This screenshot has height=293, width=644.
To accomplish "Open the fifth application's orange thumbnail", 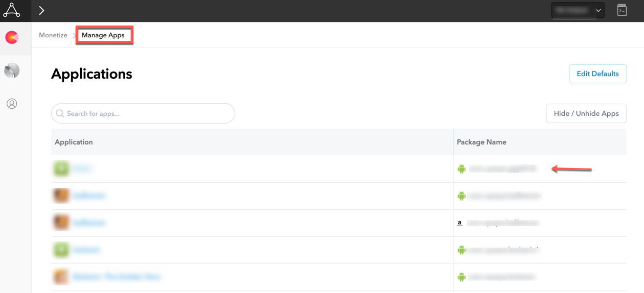I will click(61, 277).
